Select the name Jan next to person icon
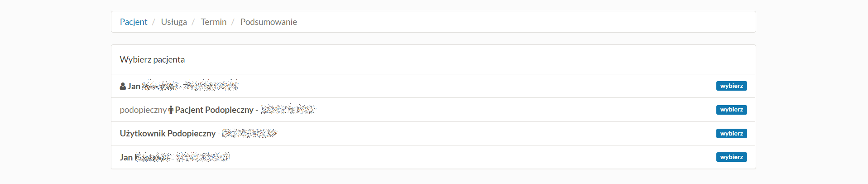Image resolution: width=868 pixels, height=184 pixels. (134, 86)
